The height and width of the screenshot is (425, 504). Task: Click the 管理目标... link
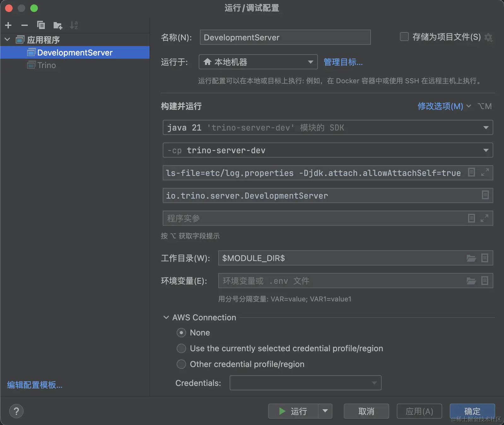point(343,62)
